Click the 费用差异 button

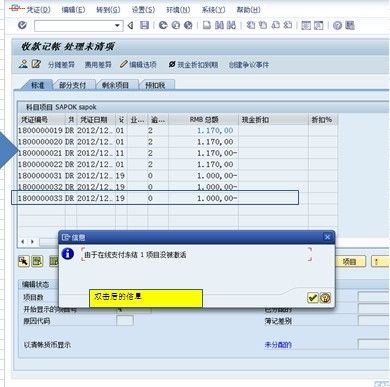point(98,65)
